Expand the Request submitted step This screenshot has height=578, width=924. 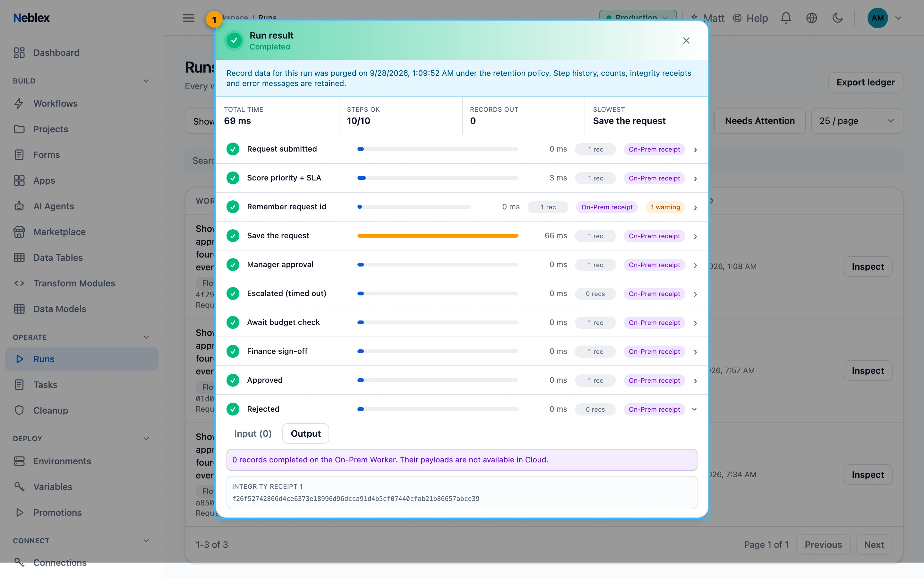pos(695,149)
